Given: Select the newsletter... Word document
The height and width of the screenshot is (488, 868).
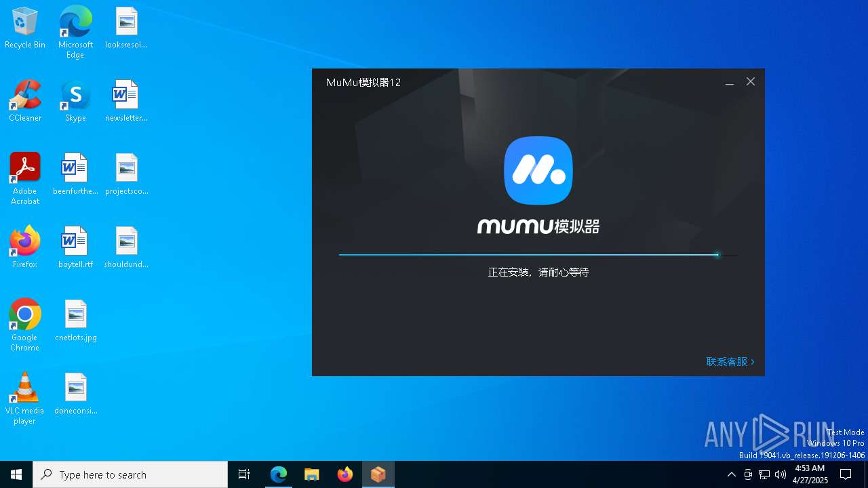Looking at the screenshot, I should pyautogui.click(x=126, y=102).
